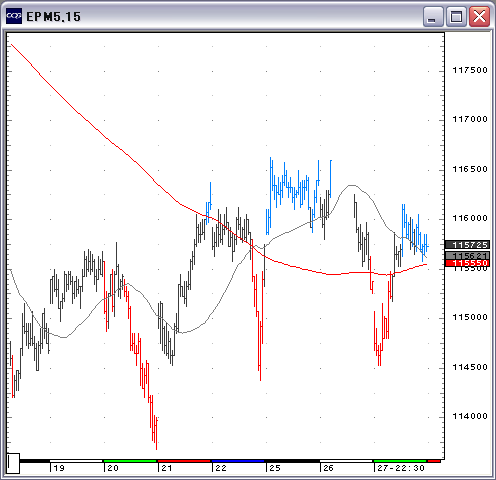This screenshot has width=496, height=480.
Task: Click the blue session bar above date 22
Action: [x=238, y=461]
